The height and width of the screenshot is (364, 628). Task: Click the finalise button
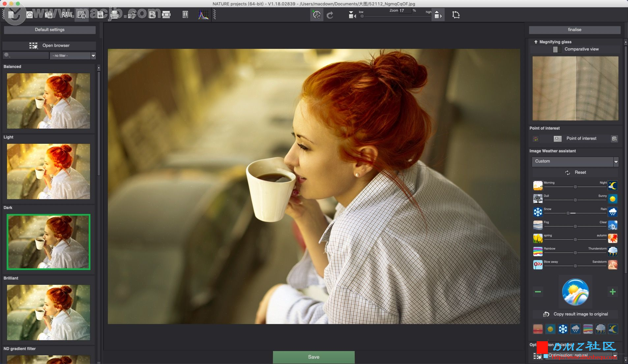pos(575,30)
